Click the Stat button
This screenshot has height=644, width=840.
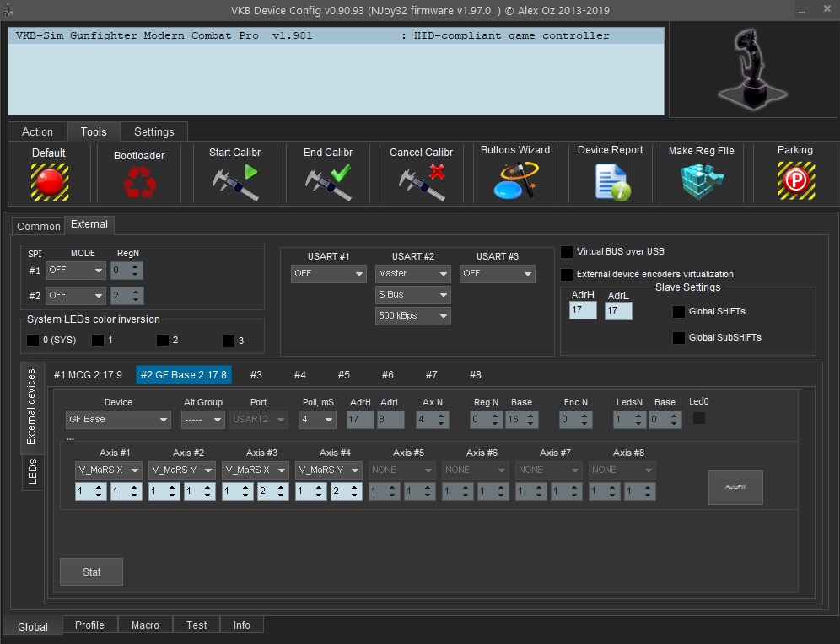point(91,572)
